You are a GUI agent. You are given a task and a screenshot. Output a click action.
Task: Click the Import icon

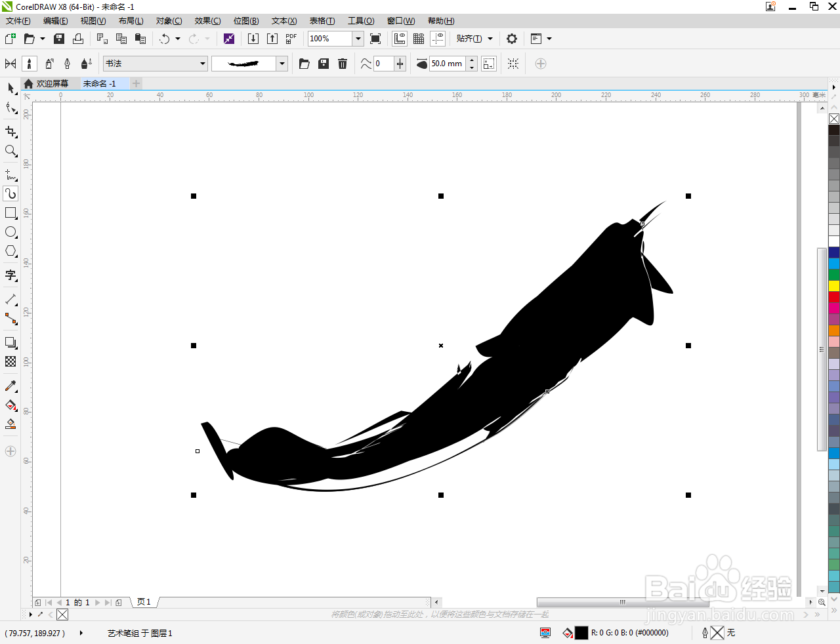coord(253,39)
